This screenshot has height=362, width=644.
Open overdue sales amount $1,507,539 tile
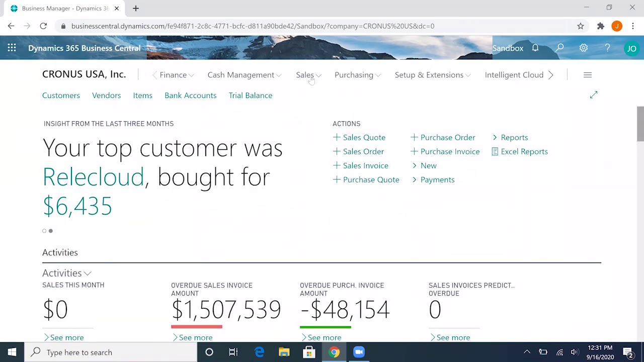(226, 309)
